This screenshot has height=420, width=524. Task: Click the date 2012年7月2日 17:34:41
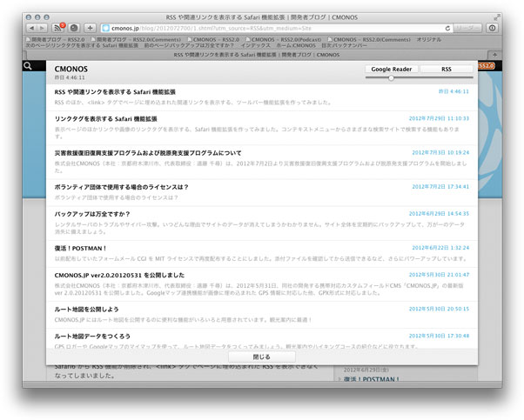click(440, 187)
